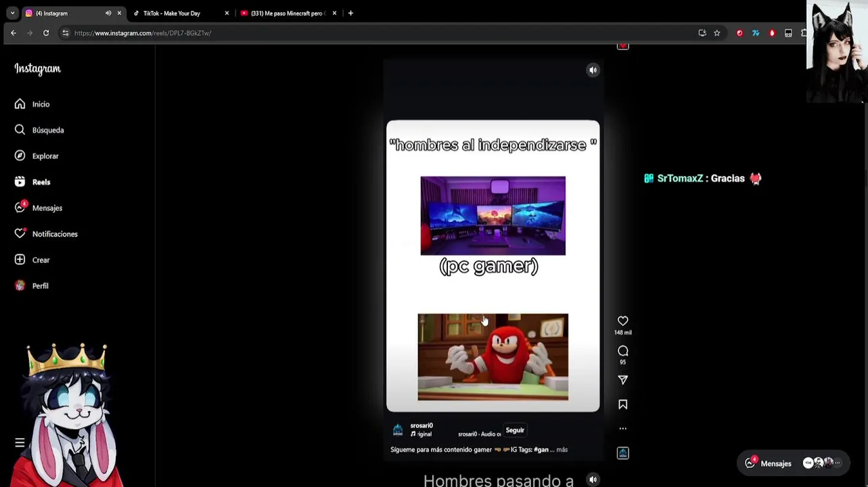Open the hamburger Más menu at bottom left

20,443
